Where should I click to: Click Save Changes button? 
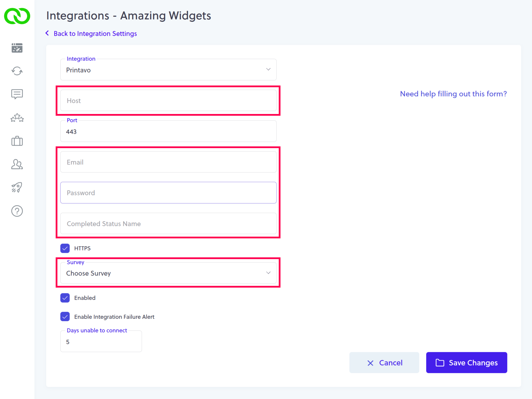(467, 363)
